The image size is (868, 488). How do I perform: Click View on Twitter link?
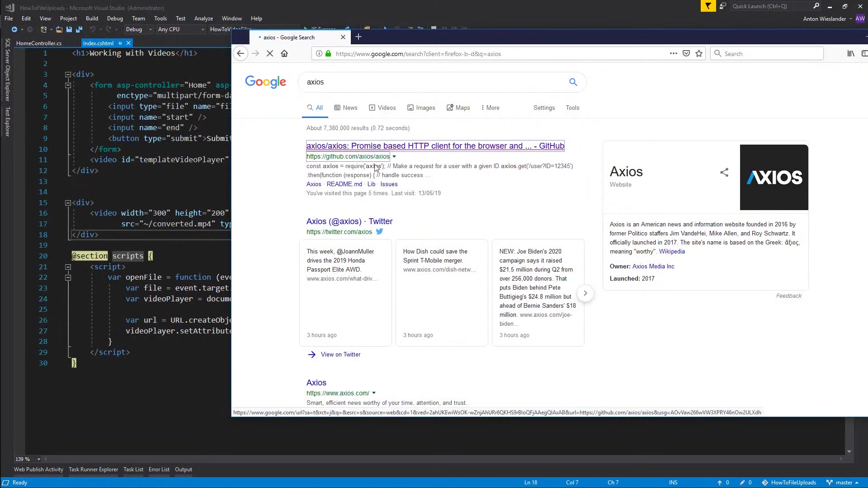tap(340, 355)
